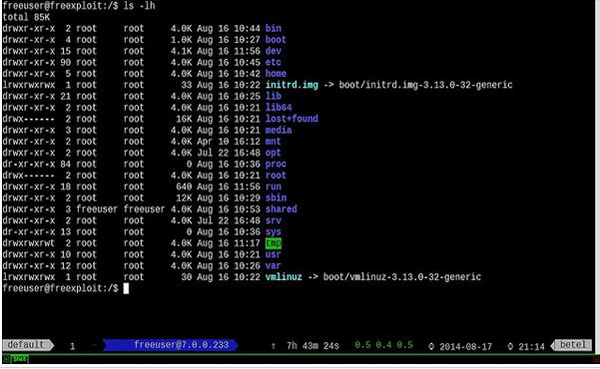Click window number 1 in status bar
This screenshot has width=600, height=369.
(x=72, y=346)
